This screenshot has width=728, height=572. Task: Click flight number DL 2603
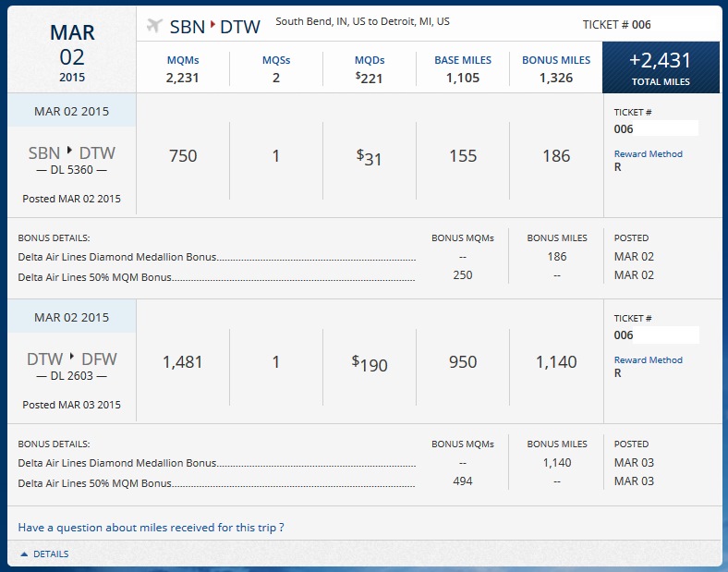[71, 375]
